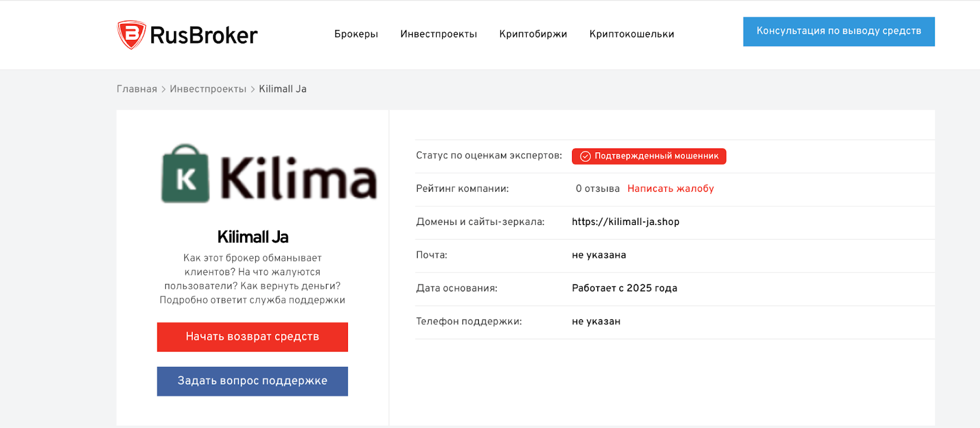The width and height of the screenshot is (980, 428).
Task: Click the RusBroker shield logo icon
Action: [131, 34]
